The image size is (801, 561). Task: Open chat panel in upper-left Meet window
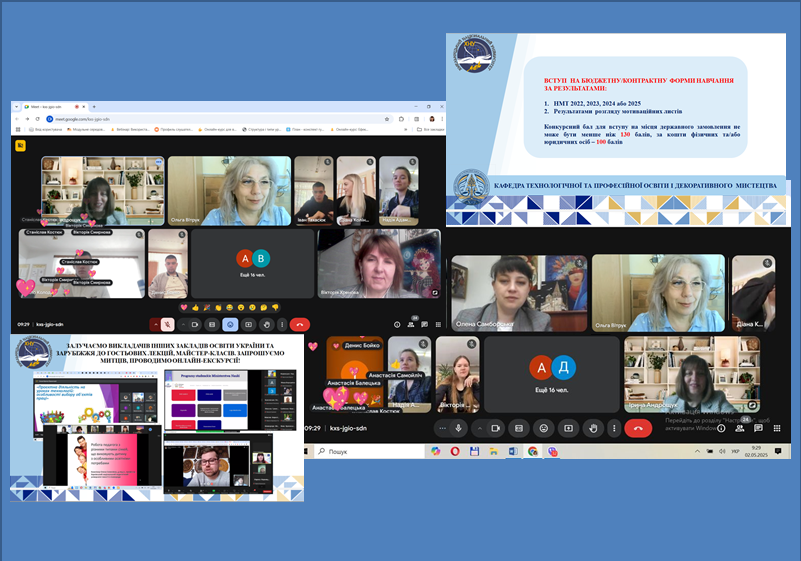click(x=425, y=324)
